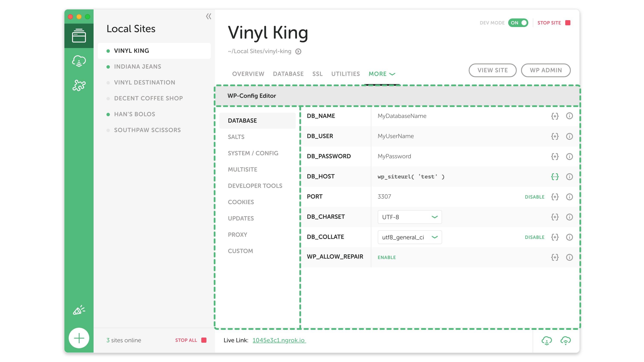644x362 pixels.
Task: Select the Salts config section
Action: 236,137
